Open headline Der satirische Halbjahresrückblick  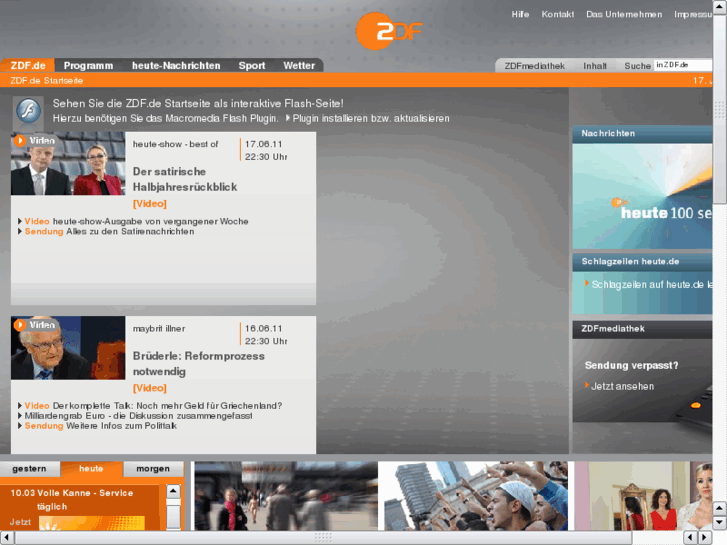coord(185,179)
